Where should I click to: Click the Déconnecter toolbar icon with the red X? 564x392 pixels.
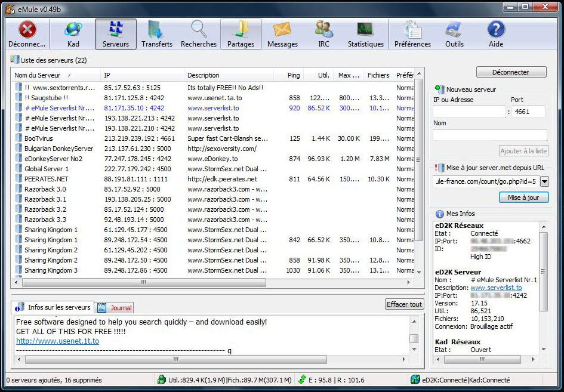[x=27, y=34]
